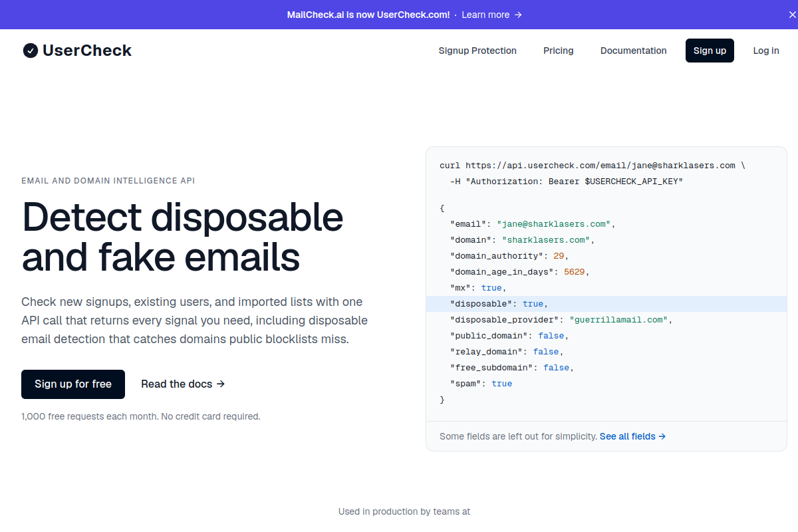The width and height of the screenshot is (798, 532).
Task: Open the Learn more banner link
Action: point(491,15)
